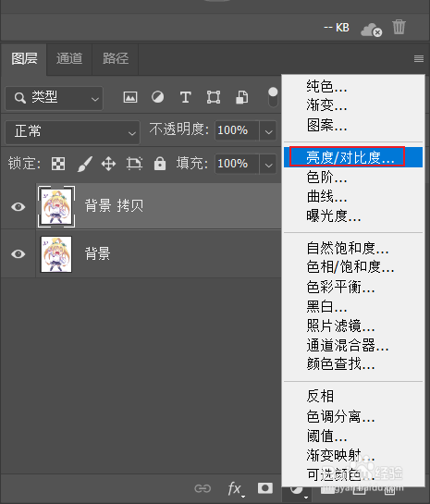Screen dimensions: 430x504
Task: Switch to the 通道 tab
Action: pos(69,59)
